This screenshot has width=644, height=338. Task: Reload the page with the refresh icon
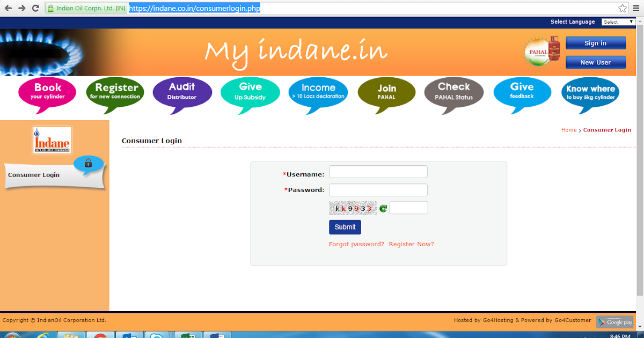tap(35, 8)
